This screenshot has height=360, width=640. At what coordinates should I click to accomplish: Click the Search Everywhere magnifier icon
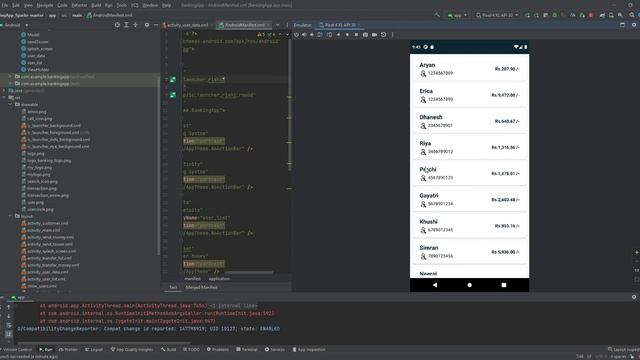[x=632, y=15]
